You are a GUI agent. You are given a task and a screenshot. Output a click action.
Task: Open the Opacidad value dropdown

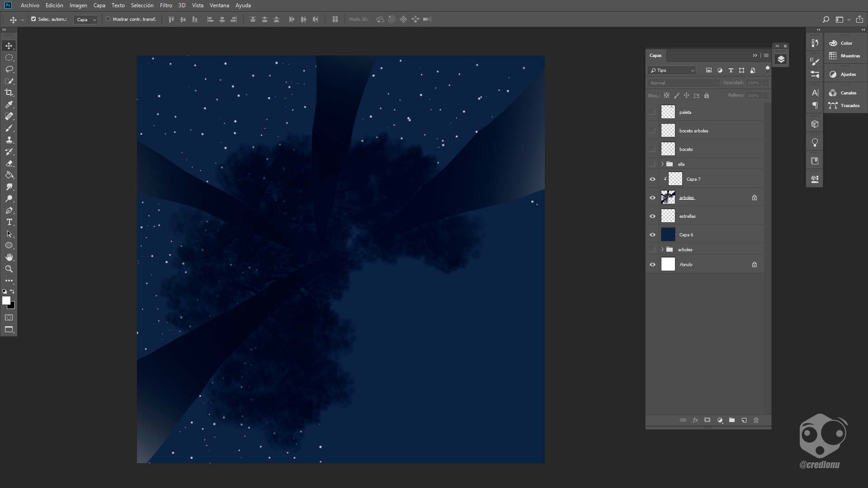click(x=765, y=83)
